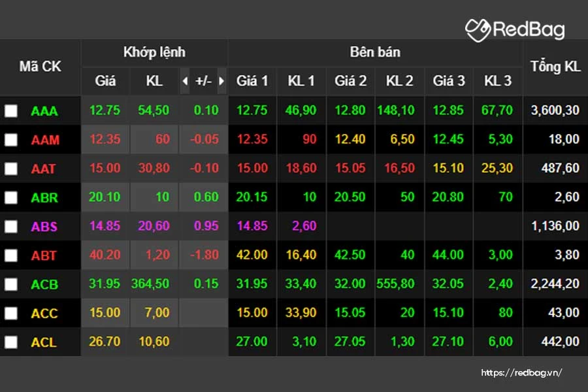Screen dimensions: 588x392
Task: Toggle the ABT row checkbox
Action: [11, 255]
